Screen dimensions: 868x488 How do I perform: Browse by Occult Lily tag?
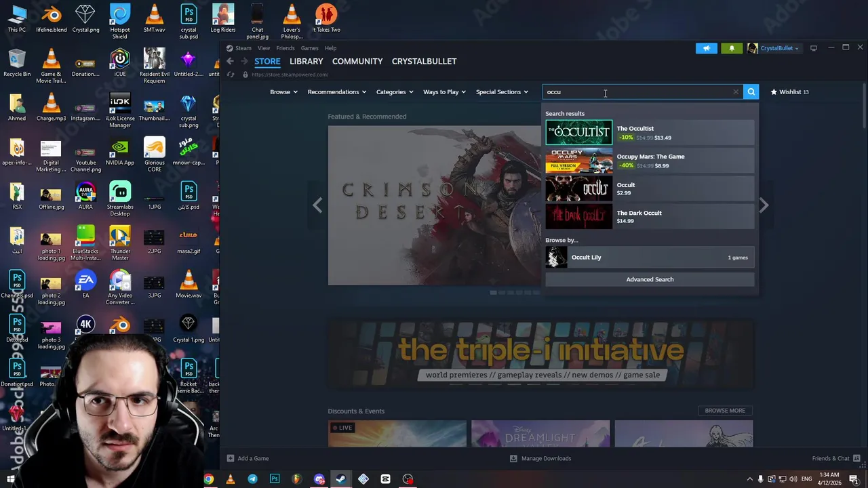[x=650, y=258]
